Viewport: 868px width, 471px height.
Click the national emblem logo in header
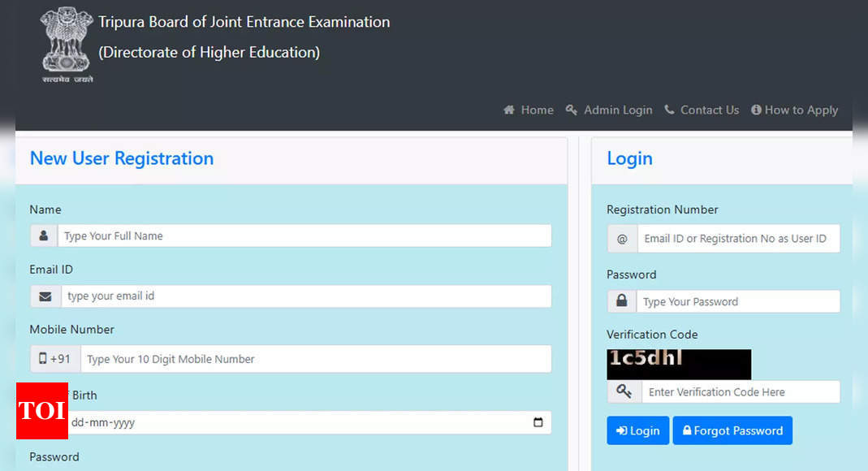tap(67, 45)
